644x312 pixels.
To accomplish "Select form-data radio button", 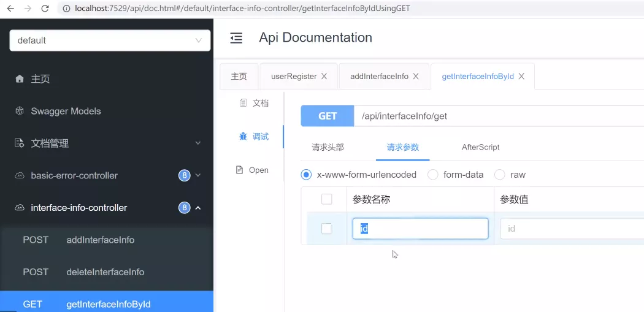I will click(x=433, y=175).
